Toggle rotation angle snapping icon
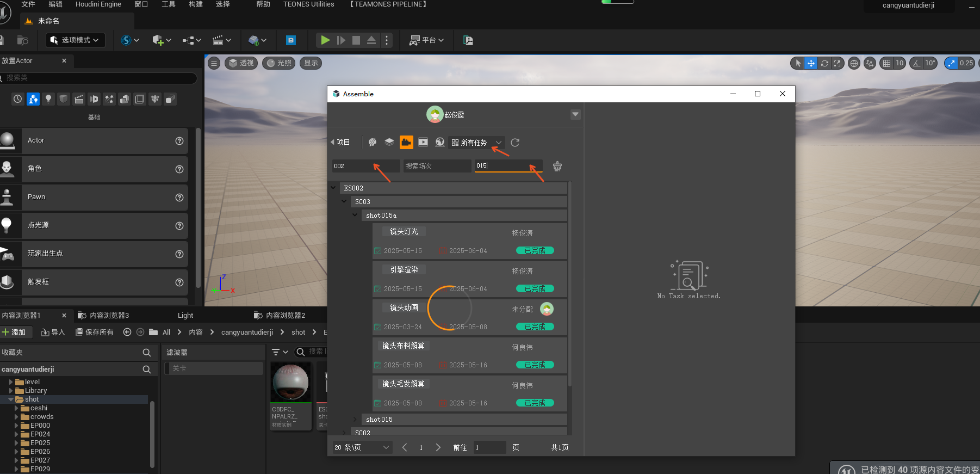The height and width of the screenshot is (474, 980). pyautogui.click(x=917, y=63)
